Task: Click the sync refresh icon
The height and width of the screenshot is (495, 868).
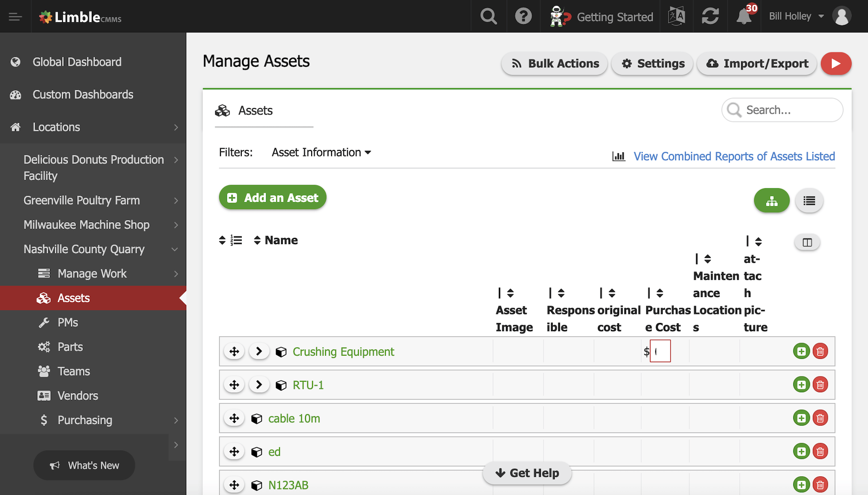Action: [710, 16]
